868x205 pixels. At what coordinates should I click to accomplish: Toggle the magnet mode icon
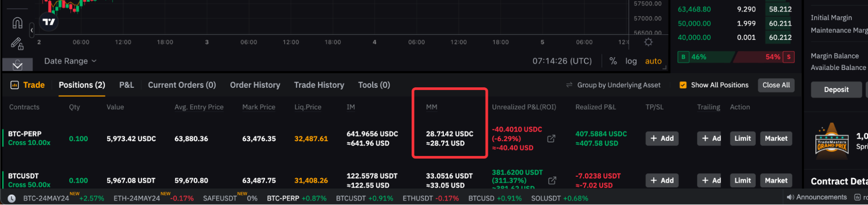17,23
